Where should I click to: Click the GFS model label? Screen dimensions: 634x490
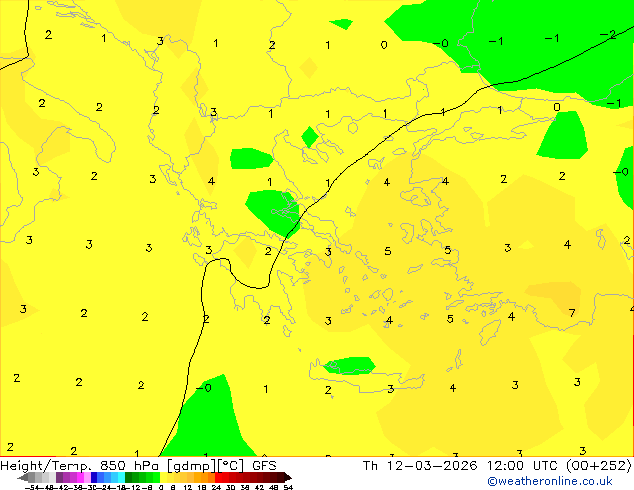pyautogui.click(x=264, y=466)
